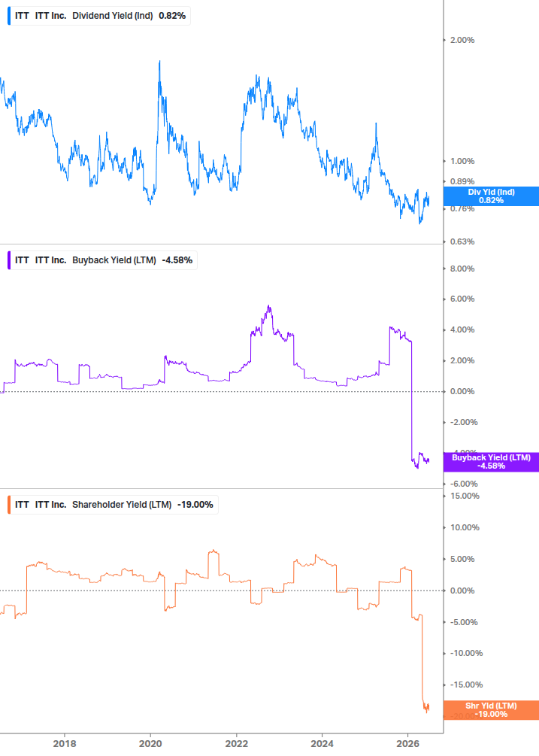Click the -2.00% tick on buyback yield axis

coord(464,422)
